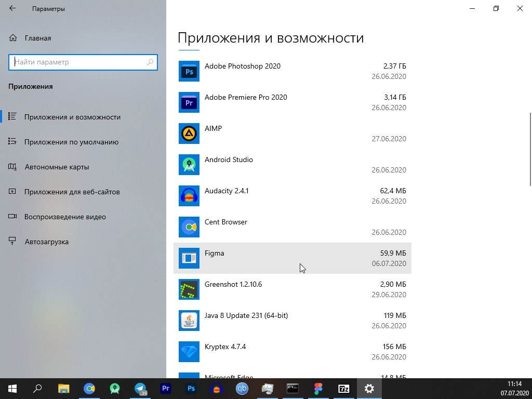532x399 pixels.
Task: Open Автономные карты section
Action: click(83, 167)
